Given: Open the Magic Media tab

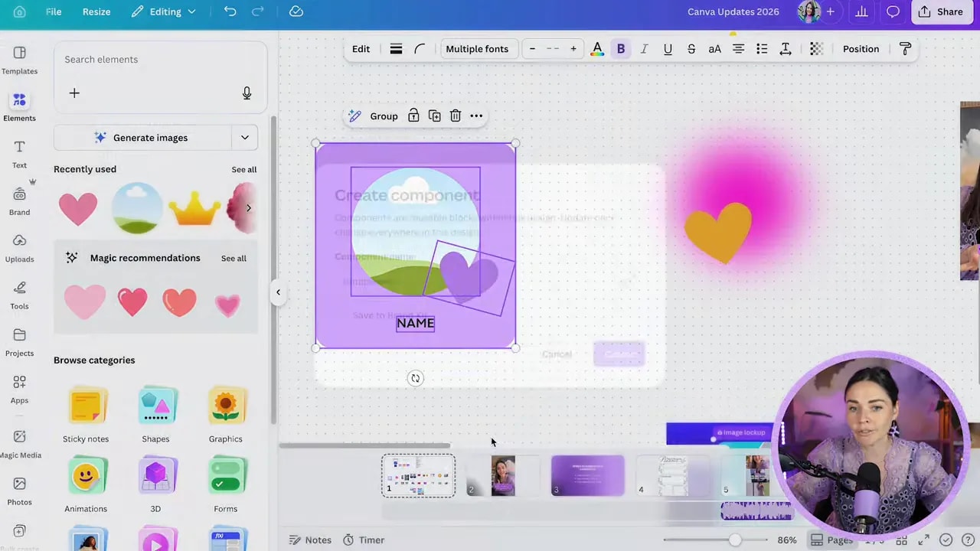Looking at the screenshot, I should click(x=19, y=444).
